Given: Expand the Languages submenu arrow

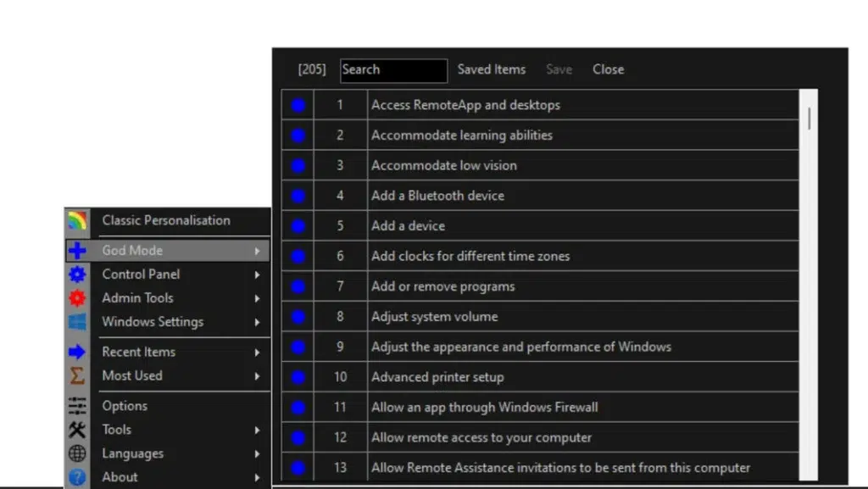Looking at the screenshot, I should coord(258,453).
